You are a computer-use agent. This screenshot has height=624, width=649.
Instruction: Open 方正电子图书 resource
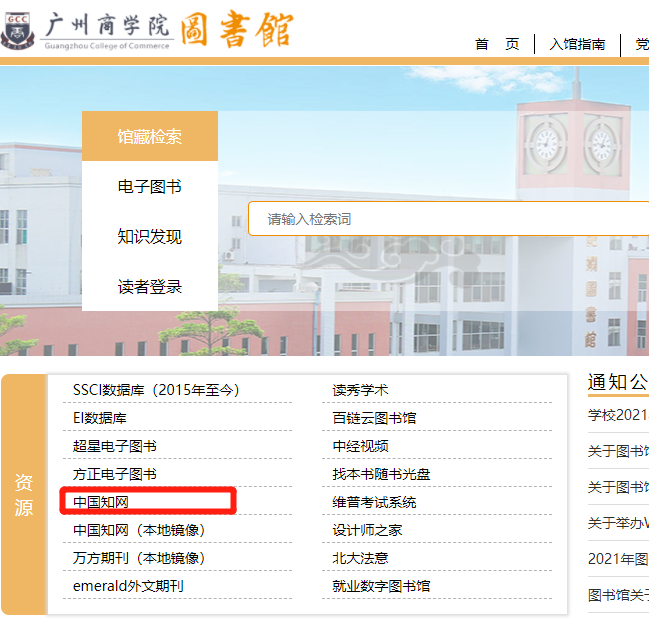[x=115, y=474]
